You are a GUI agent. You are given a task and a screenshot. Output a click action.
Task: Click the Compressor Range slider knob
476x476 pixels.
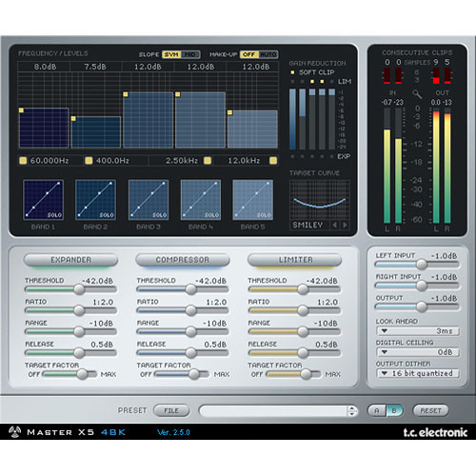[x=190, y=331]
